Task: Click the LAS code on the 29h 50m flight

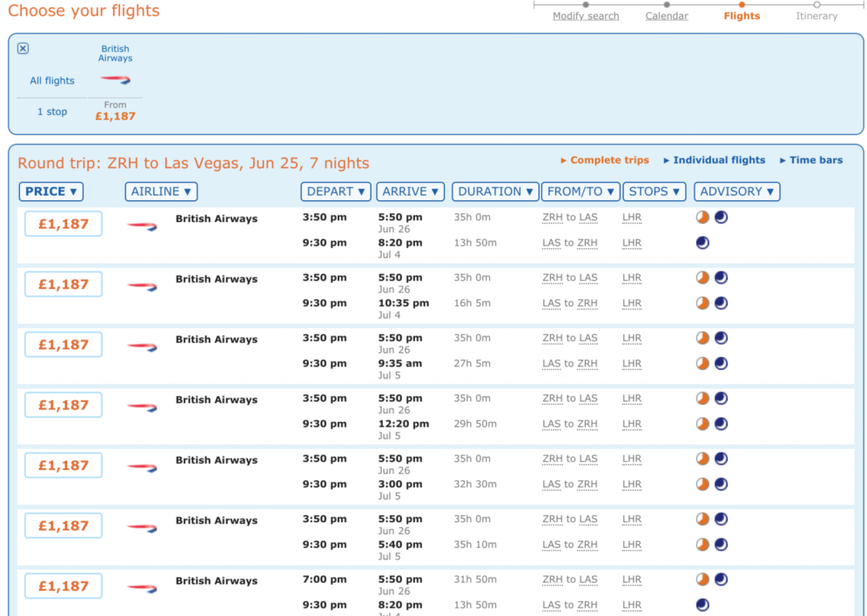Action: (551, 425)
